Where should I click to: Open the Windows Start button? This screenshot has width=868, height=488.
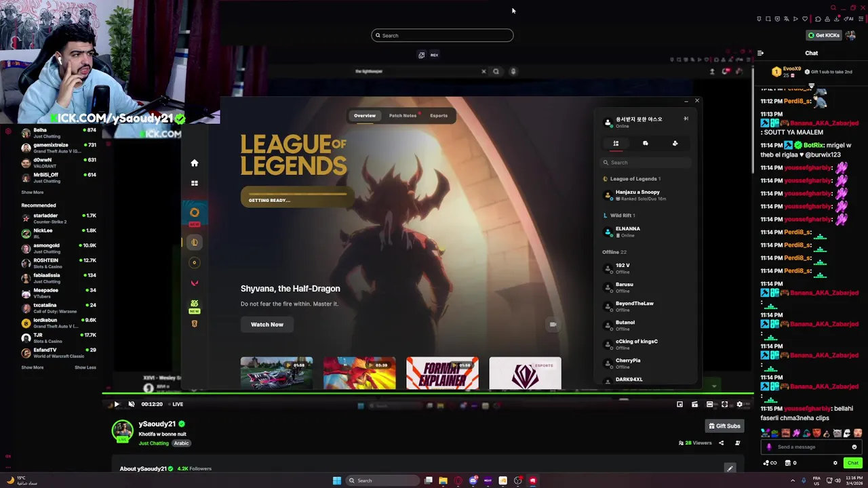pos(337,481)
